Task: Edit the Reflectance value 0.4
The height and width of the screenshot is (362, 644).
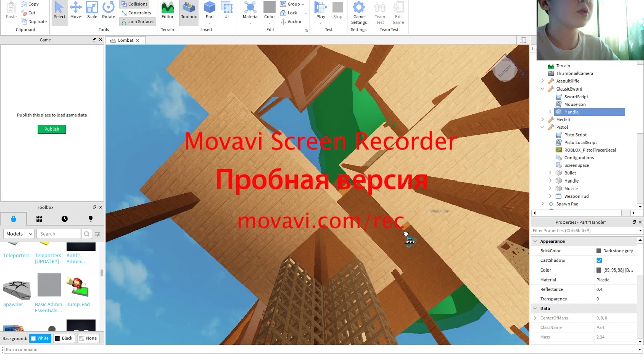Action: coord(616,289)
